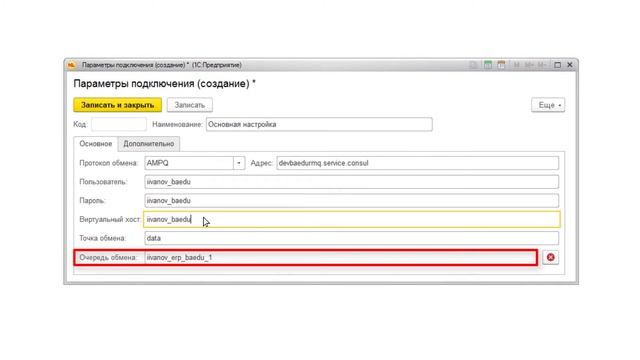Viewport: 640px width, 360px height.
Task: Maximize the Параметры подключения window
Action: 558,65
